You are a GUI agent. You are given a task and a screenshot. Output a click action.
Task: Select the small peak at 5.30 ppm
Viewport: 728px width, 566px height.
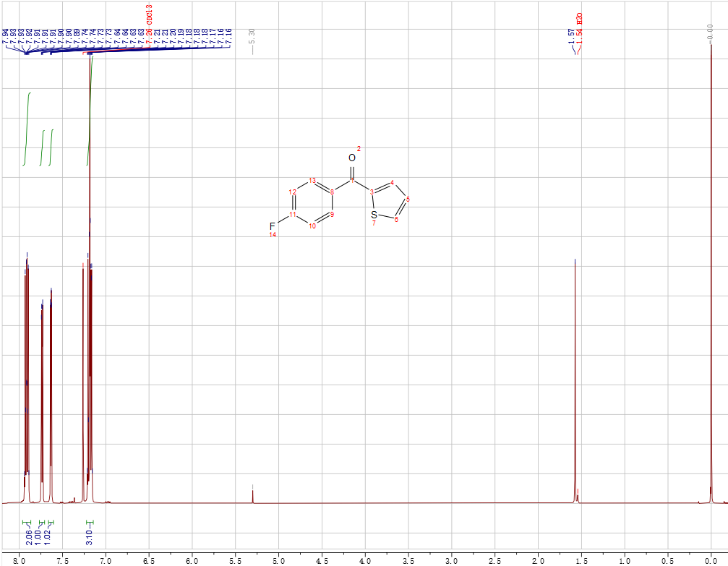coord(252,494)
